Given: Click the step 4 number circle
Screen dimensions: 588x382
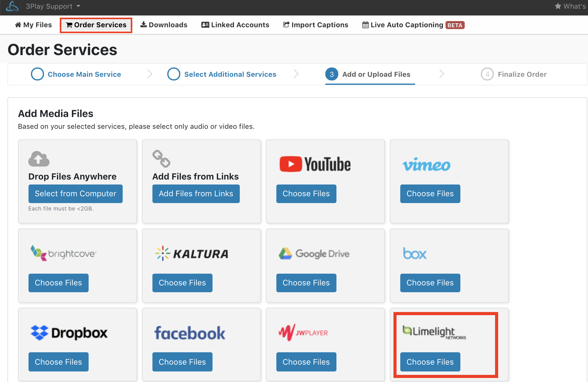Looking at the screenshot, I should click(x=487, y=74).
